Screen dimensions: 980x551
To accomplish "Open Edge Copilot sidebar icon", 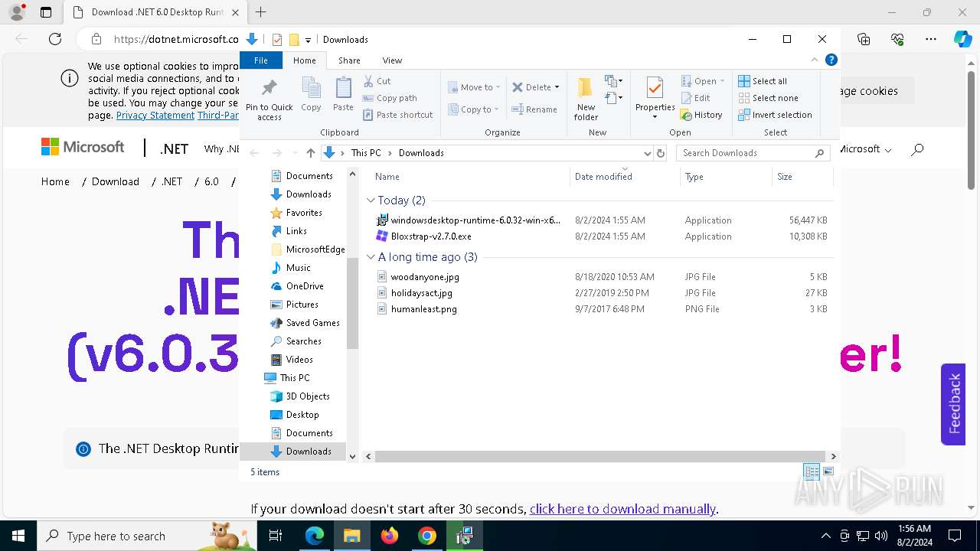I will [x=962, y=39].
